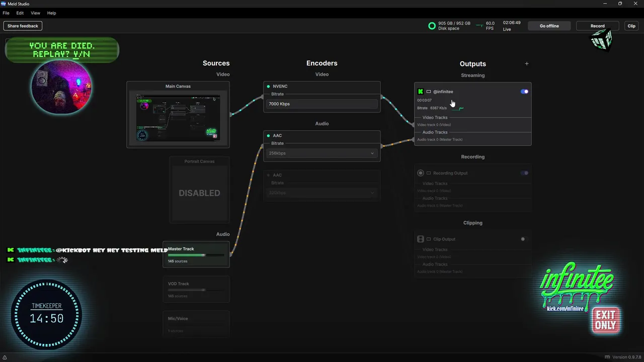Click the canvas icon beside @infinitee

(x=429, y=92)
